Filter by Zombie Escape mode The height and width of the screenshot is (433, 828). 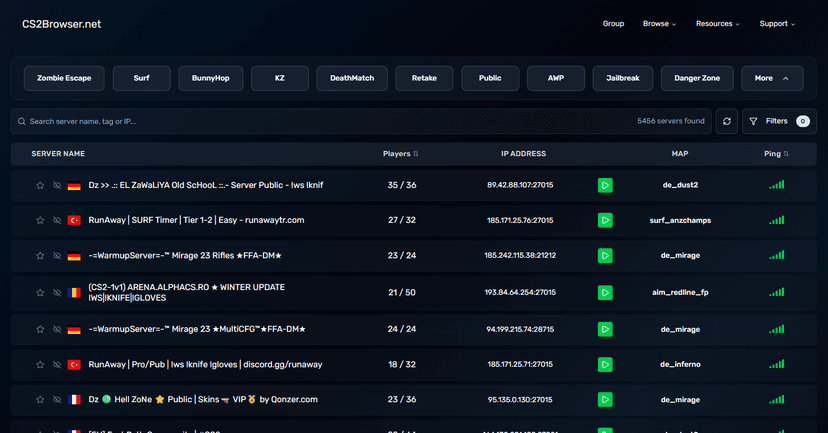point(64,78)
